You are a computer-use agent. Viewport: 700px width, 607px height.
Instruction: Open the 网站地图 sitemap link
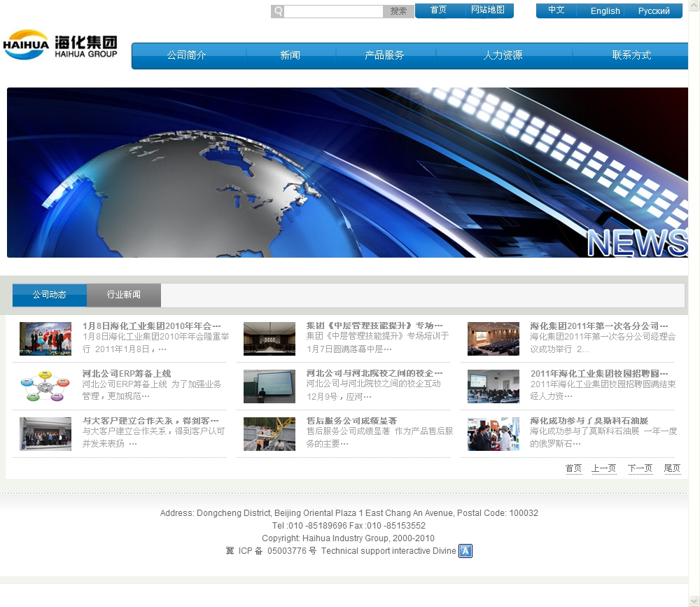point(487,11)
